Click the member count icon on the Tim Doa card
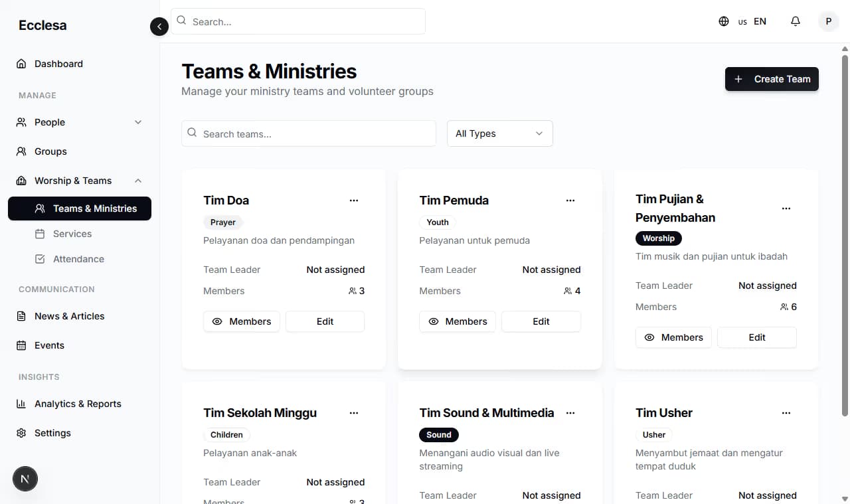The image size is (850, 504). [x=352, y=291]
